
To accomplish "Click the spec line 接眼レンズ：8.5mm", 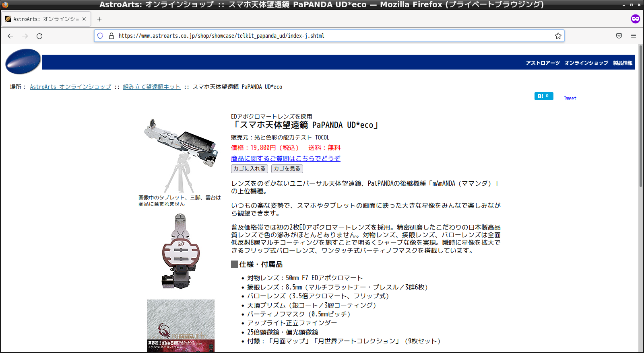I will (x=339, y=287).
